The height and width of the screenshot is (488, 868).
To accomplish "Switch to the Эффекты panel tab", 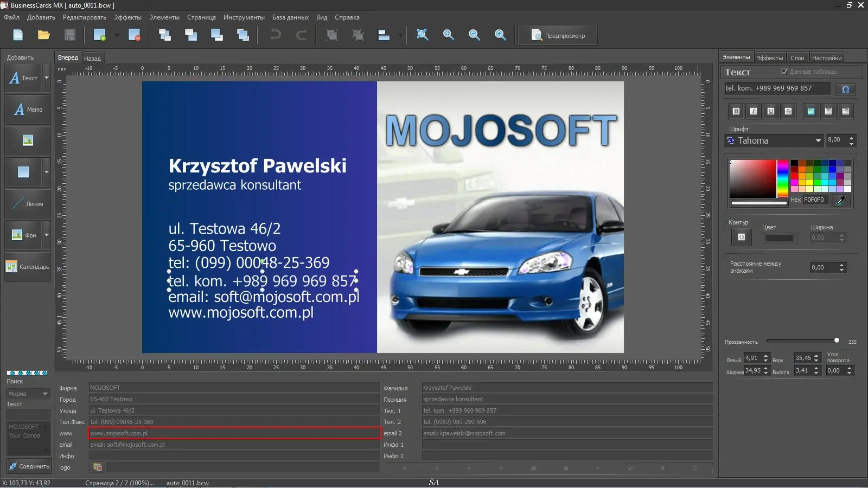I will point(769,58).
